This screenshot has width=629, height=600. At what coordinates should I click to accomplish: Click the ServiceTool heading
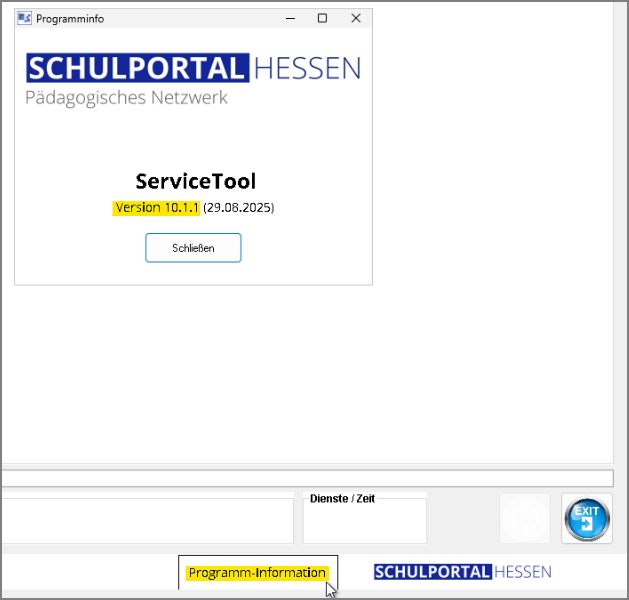[x=195, y=181]
